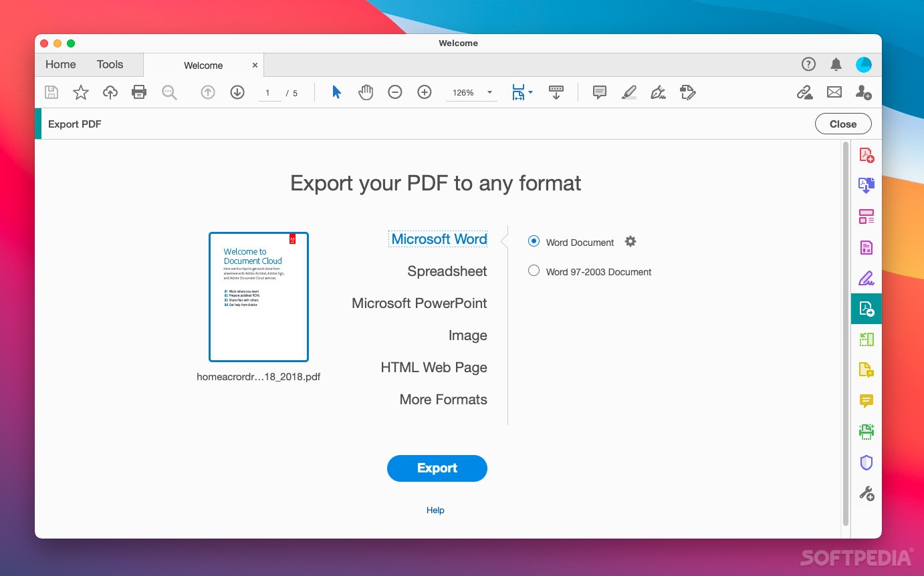Switch to the Home tab
924x576 pixels.
point(61,65)
